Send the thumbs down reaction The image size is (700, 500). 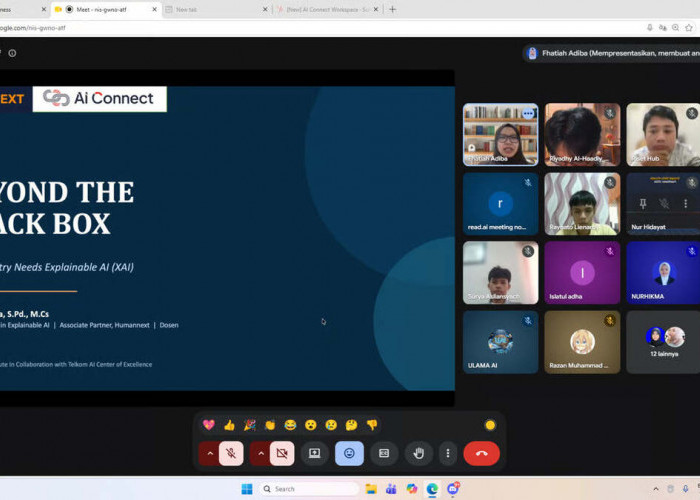372,425
